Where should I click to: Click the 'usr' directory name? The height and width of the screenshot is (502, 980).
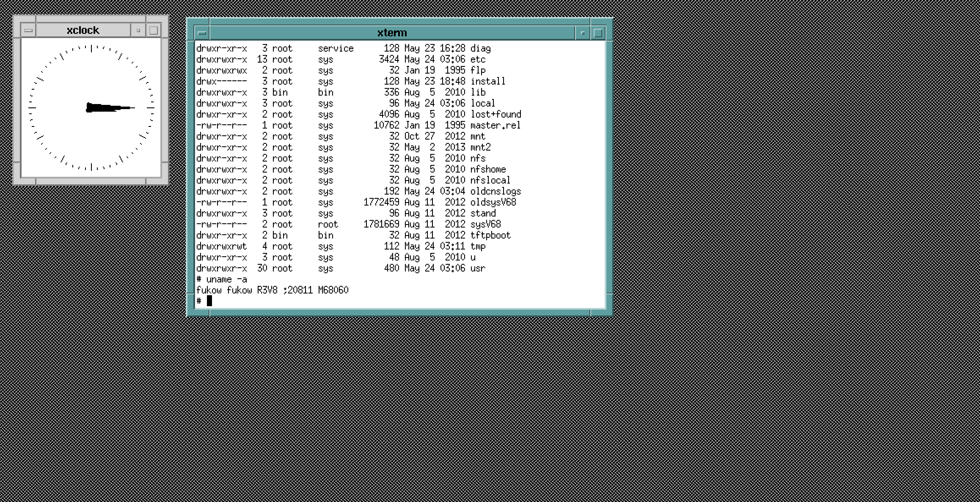tap(478, 268)
